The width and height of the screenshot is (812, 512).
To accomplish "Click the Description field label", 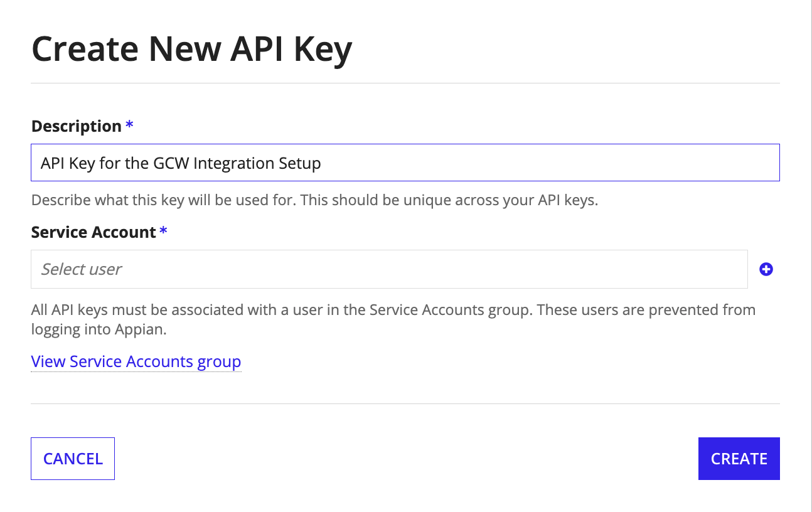I will click(77, 126).
